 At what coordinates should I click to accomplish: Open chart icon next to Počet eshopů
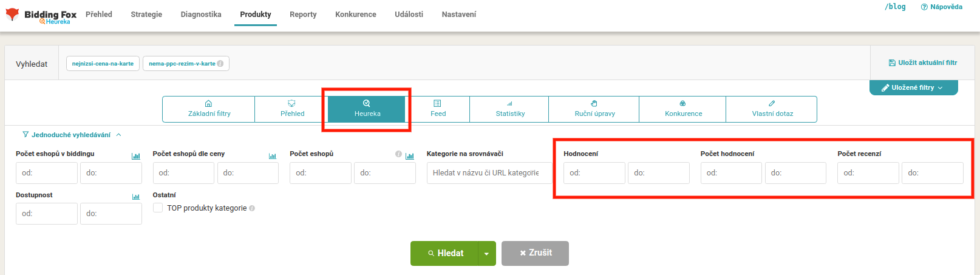(x=410, y=156)
